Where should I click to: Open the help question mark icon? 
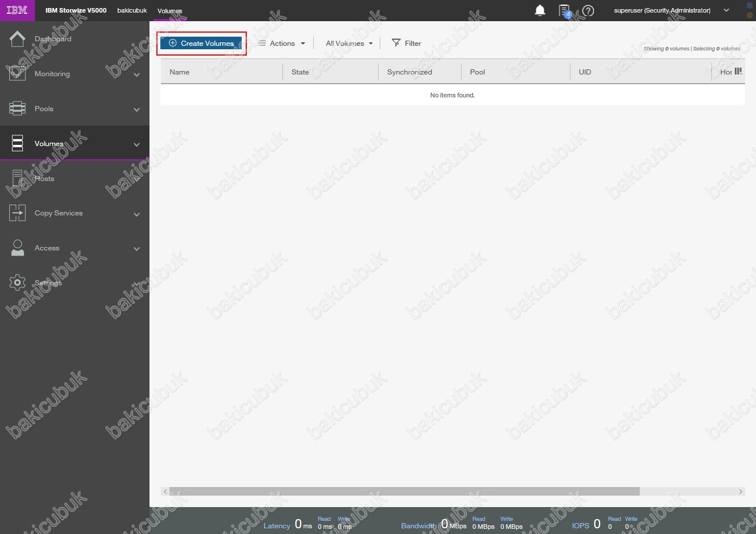coord(588,10)
